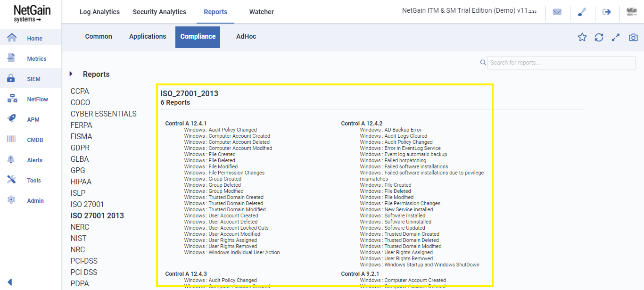Click the NetGain systems logo
The height and width of the screenshot is (290, 644).
[x=31, y=13]
